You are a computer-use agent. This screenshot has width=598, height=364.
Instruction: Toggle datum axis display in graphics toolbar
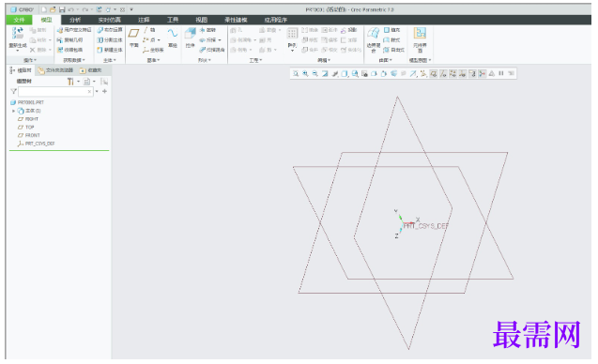(x=443, y=73)
